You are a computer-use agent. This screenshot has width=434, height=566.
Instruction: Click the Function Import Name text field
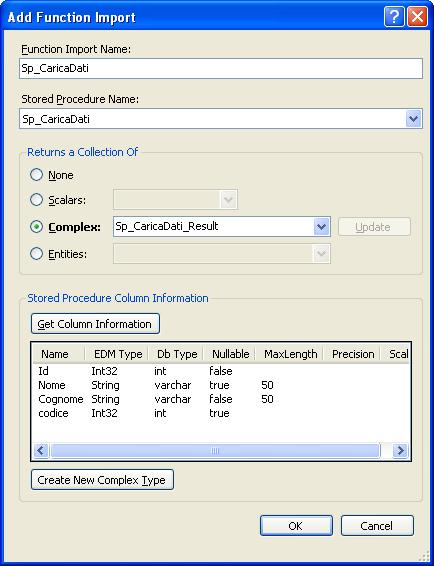[221, 69]
